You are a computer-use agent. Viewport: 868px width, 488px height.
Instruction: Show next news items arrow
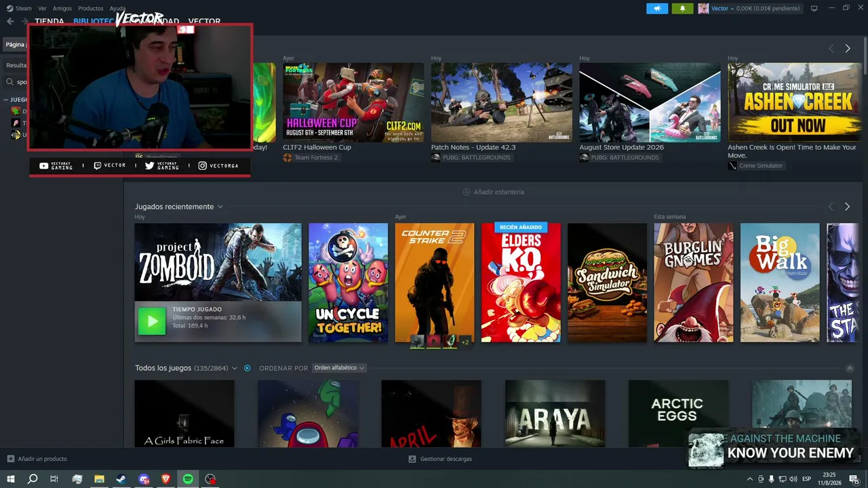(x=848, y=48)
